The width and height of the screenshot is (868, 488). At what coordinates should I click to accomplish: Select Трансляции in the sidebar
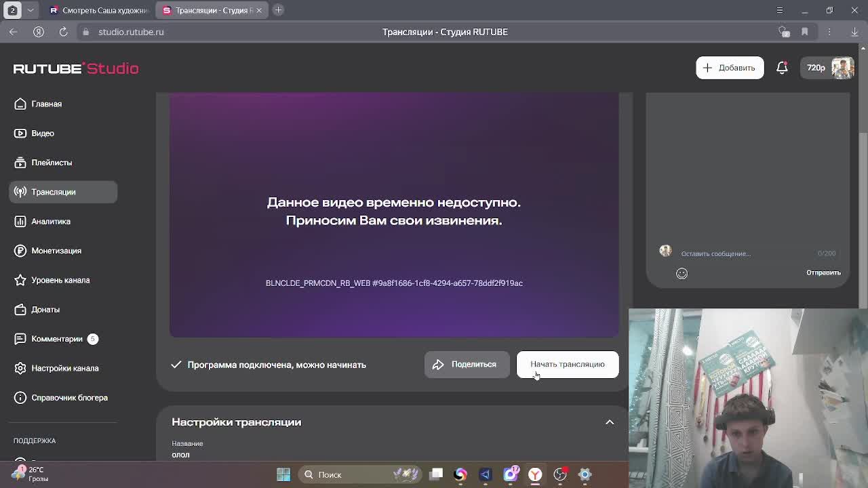tap(63, 192)
